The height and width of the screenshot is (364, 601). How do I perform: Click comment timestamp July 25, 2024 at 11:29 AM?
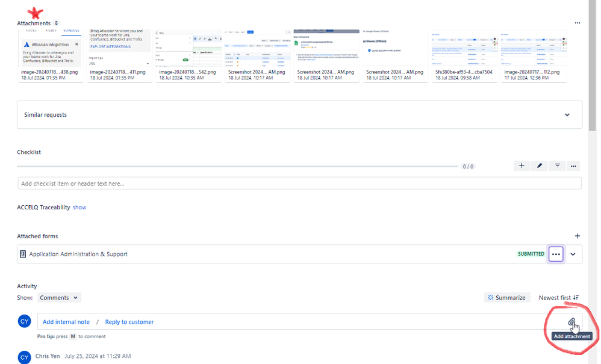(98, 356)
